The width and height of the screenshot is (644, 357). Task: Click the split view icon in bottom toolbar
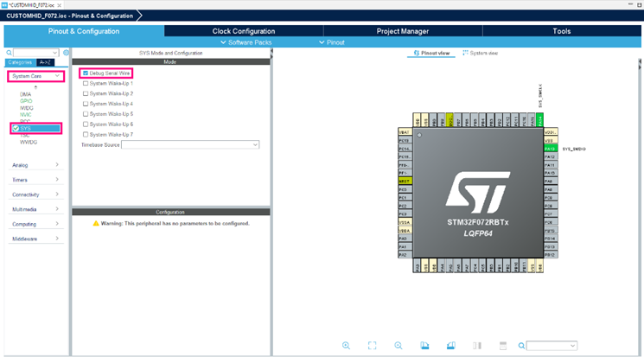[x=477, y=346]
